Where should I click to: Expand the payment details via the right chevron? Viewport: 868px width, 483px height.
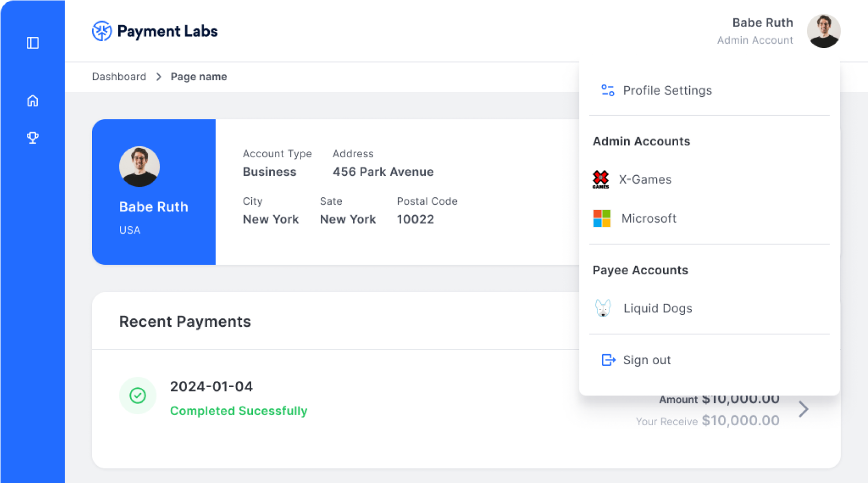(x=803, y=409)
